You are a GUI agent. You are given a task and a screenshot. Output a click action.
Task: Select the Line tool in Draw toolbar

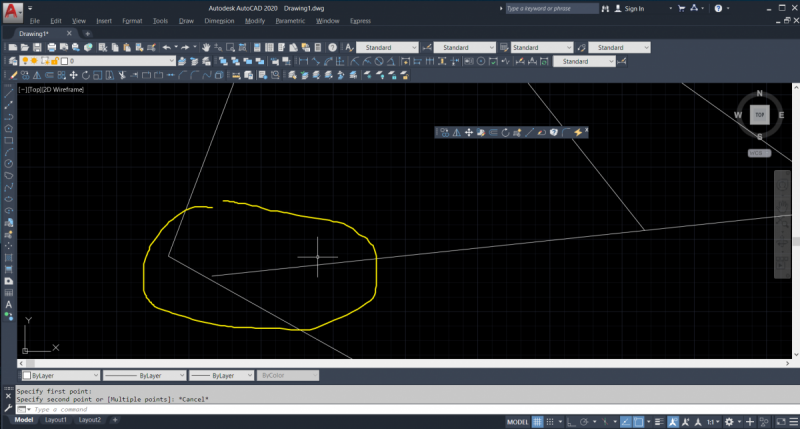pos(9,92)
